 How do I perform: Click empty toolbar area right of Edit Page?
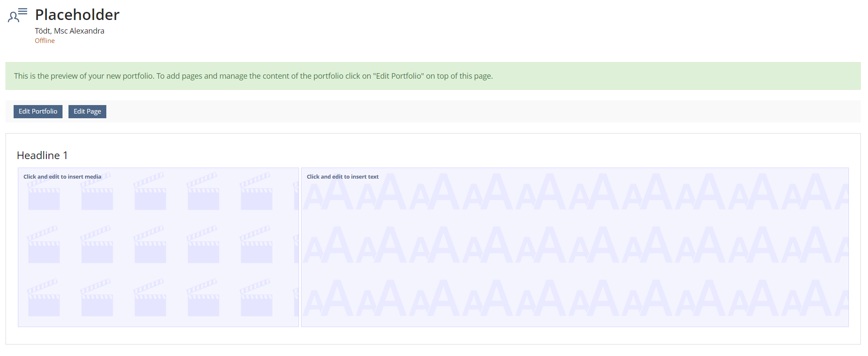468,111
